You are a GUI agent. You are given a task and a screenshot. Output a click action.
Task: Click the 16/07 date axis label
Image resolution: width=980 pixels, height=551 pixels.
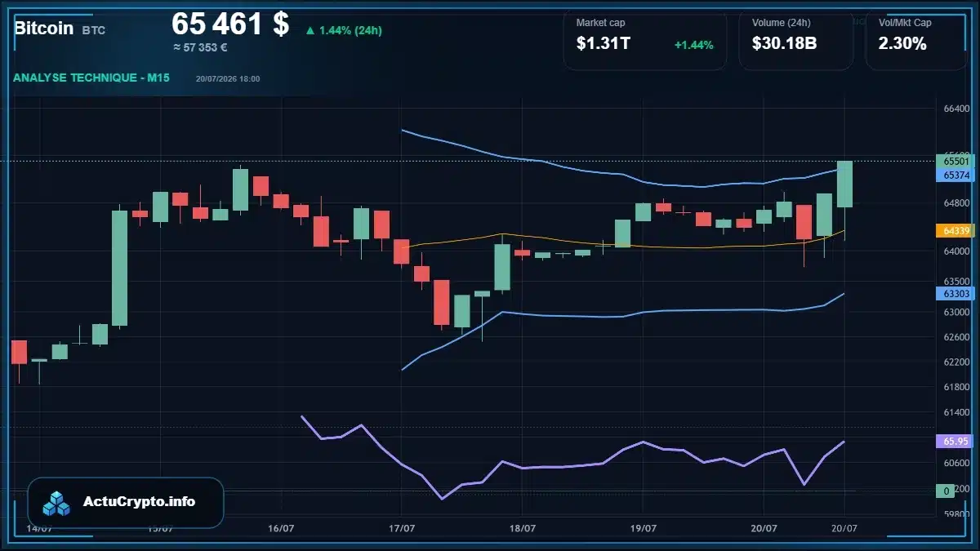click(280, 528)
